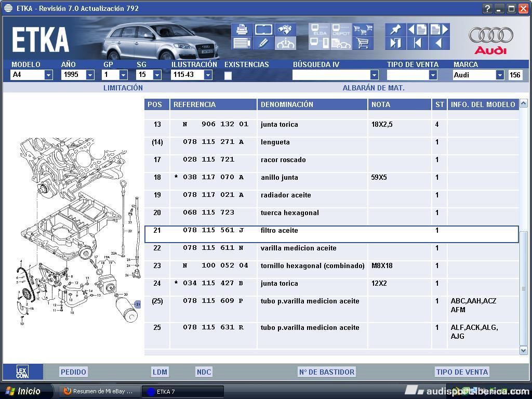Screen dimensions: 532x399
Task: Click the REFERENCIA column header
Action: (x=214, y=104)
